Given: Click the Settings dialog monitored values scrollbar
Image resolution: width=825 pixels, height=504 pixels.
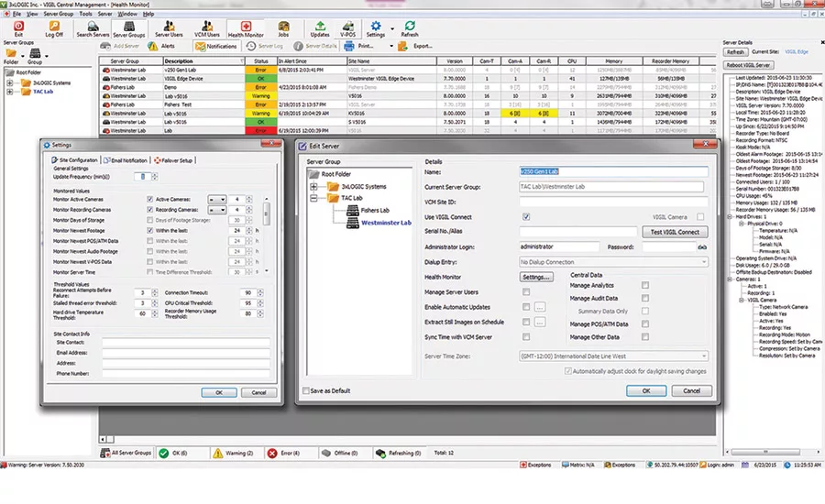Looking at the screenshot, I should 267,214.
